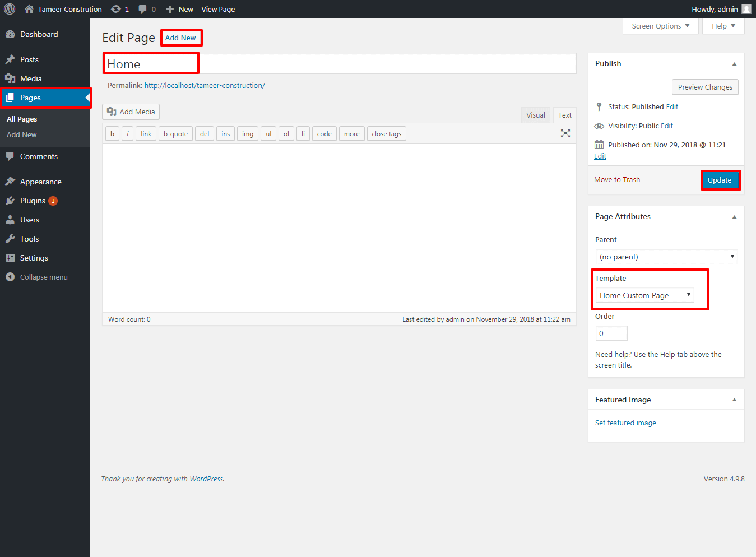Switch to the Visual editor tab
The width and height of the screenshot is (756, 557).
[x=536, y=115]
